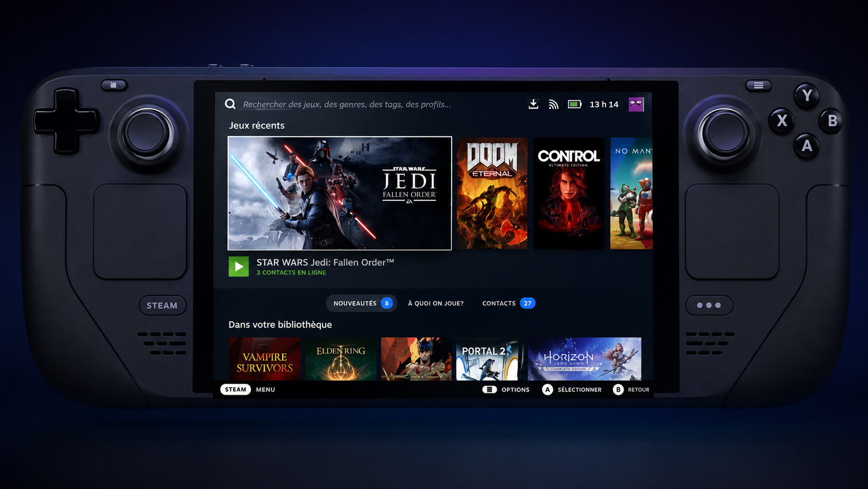Select the search games text field
This screenshot has width=868, height=489.
347,104
